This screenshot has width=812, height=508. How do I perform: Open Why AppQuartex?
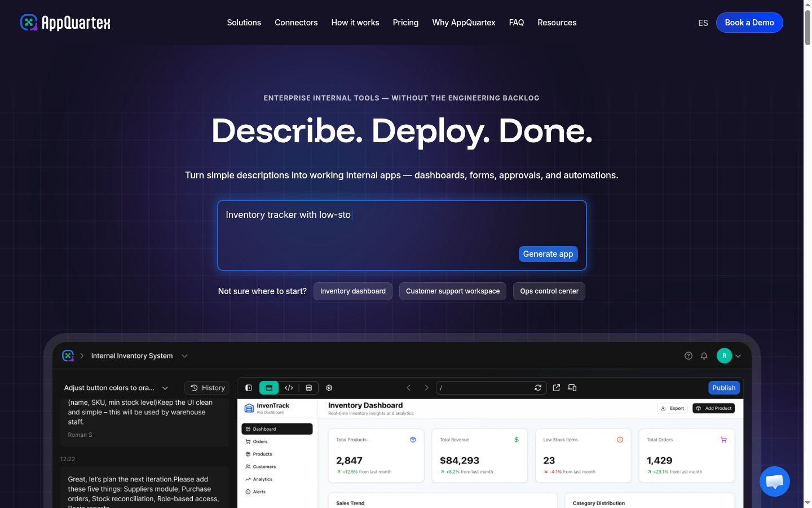[464, 23]
